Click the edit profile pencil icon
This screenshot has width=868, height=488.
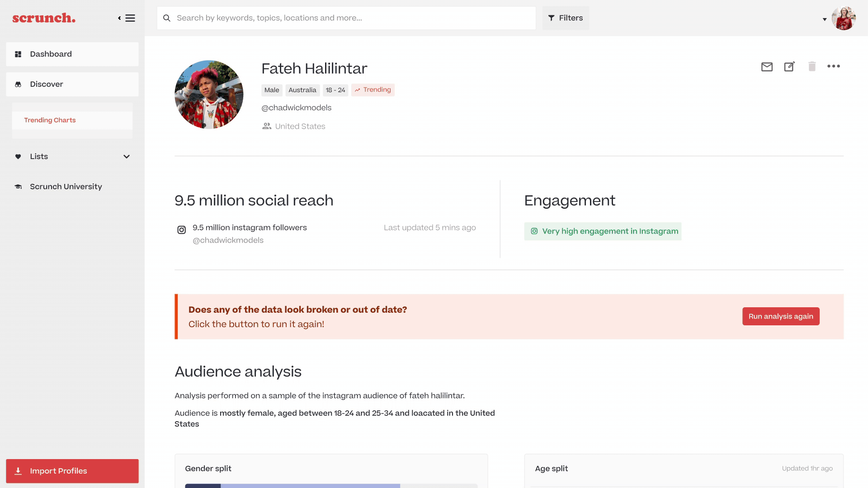pyautogui.click(x=789, y=66)
